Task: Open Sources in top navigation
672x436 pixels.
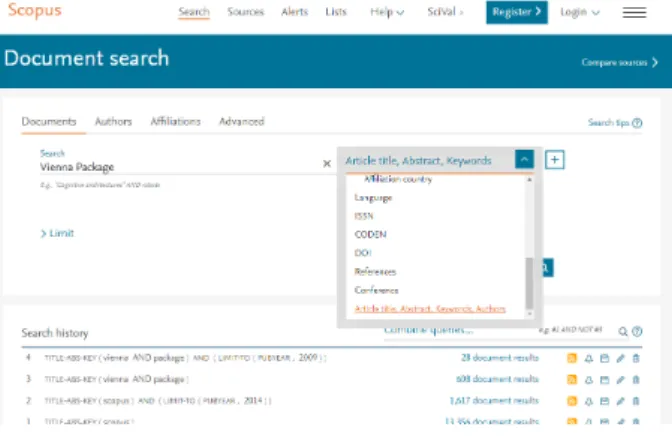Action: pos(246,12)
